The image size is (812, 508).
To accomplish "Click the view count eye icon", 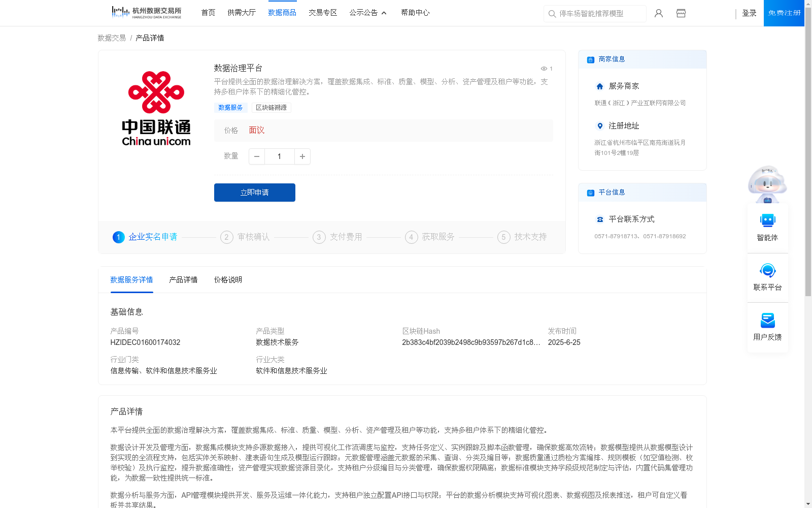I will pyautogui.click(x=544, y=69).
